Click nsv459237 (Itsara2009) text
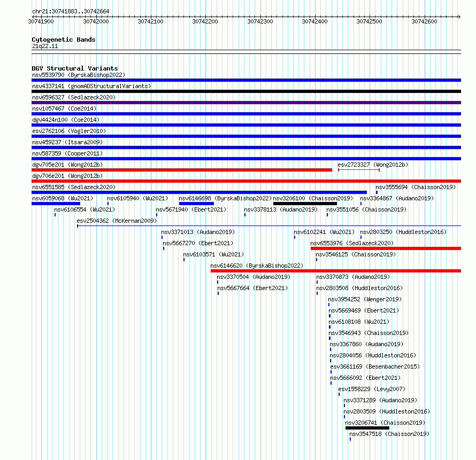This screenshot has height=460, width=476. [x=67, y=142]
